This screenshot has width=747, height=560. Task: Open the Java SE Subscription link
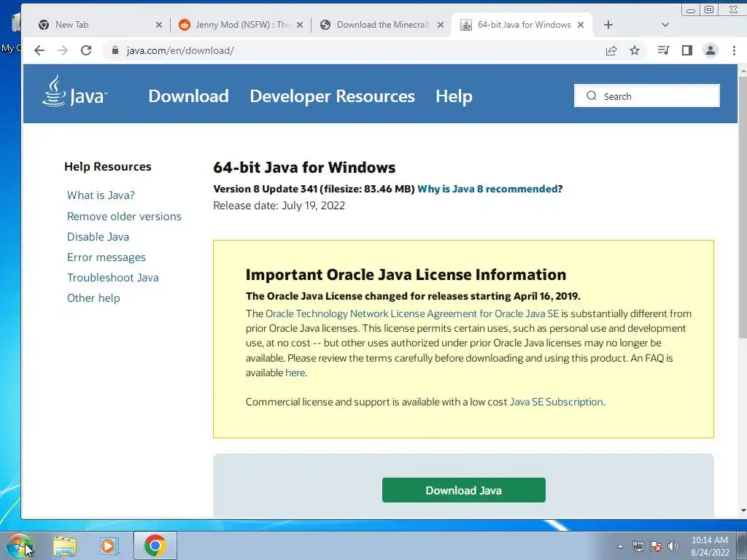coord(556,402)
